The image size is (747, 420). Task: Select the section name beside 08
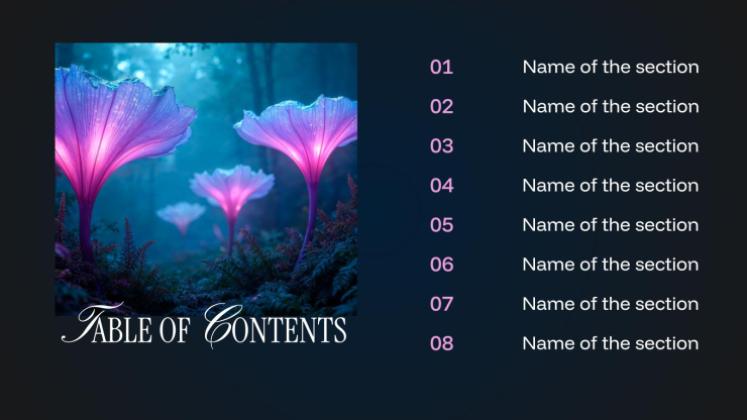point(611,344)
